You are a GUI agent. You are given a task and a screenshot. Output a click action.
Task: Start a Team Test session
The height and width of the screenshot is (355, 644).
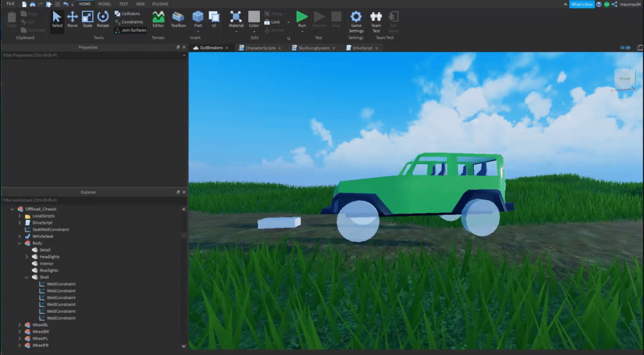(x=376, y=20)
